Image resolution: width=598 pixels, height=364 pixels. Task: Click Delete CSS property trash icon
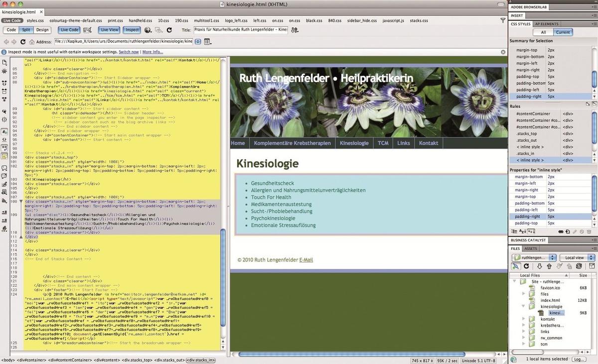tap(589, 232)
